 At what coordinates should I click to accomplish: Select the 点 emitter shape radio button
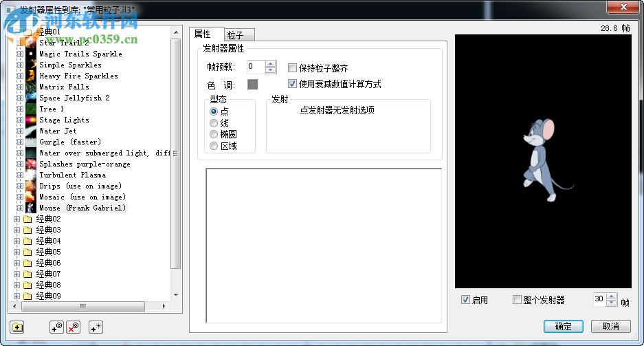pos(214,111)
